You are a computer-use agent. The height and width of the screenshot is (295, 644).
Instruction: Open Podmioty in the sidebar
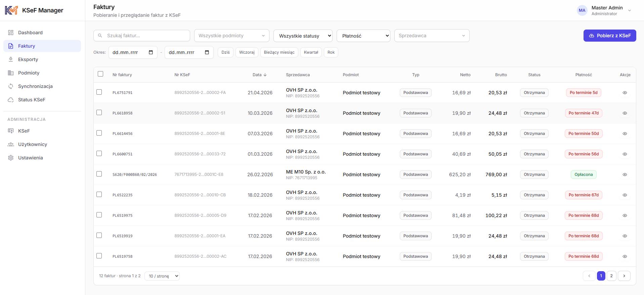42,73
